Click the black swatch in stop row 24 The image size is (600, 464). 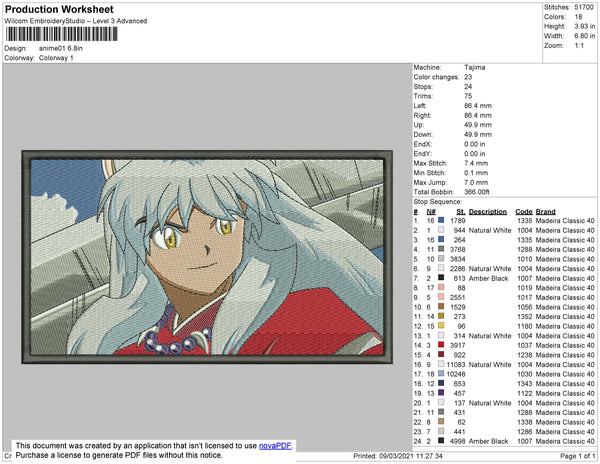(441, 441)
